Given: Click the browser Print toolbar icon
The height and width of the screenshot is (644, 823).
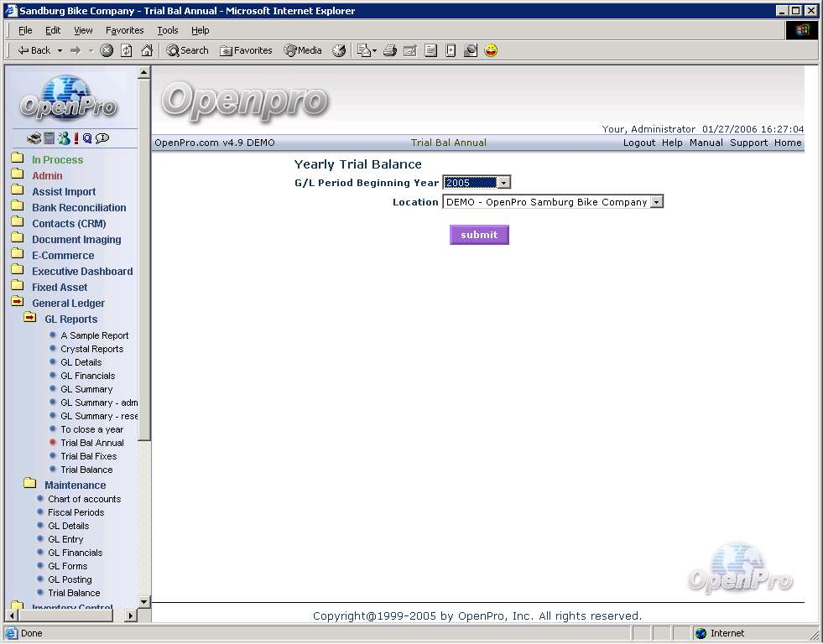Looking at the screenshot, I should point(389,50).
